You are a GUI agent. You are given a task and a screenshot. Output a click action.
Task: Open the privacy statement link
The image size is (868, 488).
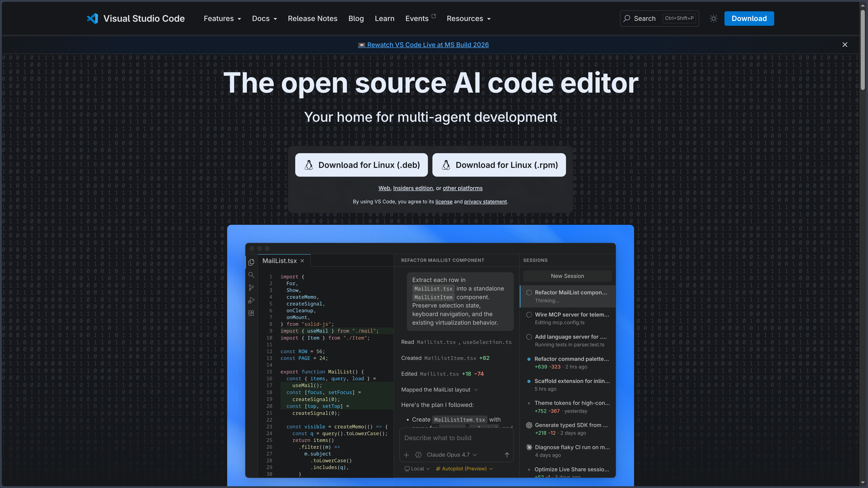(x=485, y=202)
